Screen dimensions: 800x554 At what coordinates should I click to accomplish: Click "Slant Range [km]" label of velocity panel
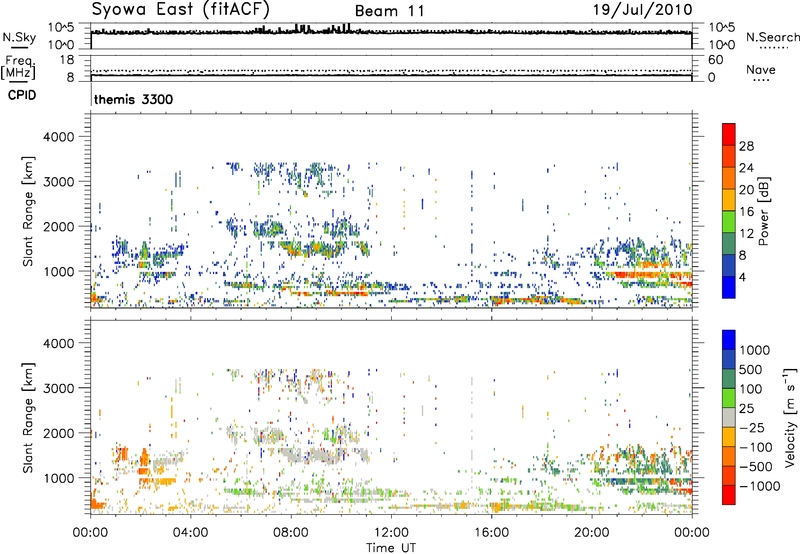click(x=28, y=417)
